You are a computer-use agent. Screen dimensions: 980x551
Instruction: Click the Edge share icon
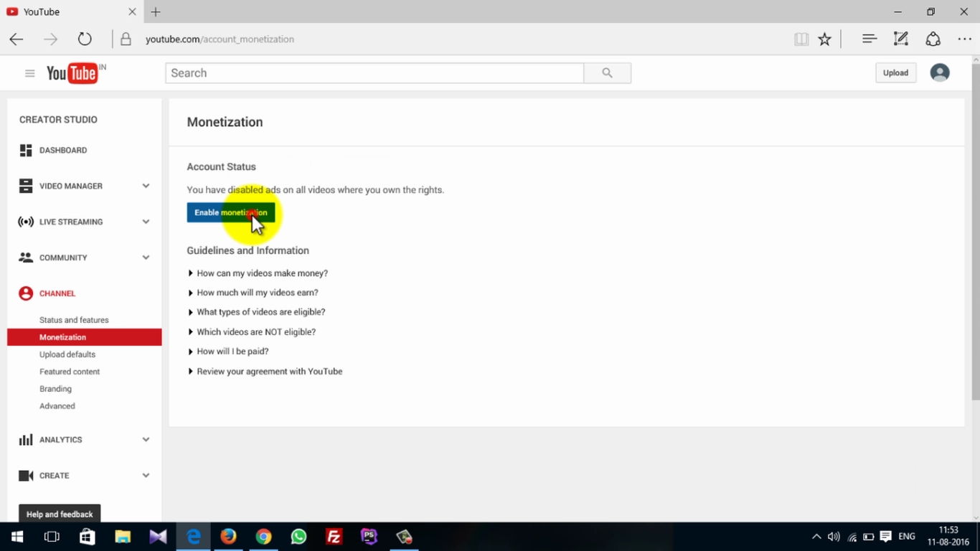(933, 39)
